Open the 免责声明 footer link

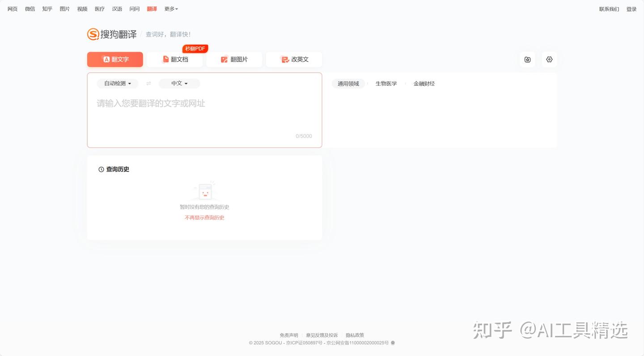(289, 335)
